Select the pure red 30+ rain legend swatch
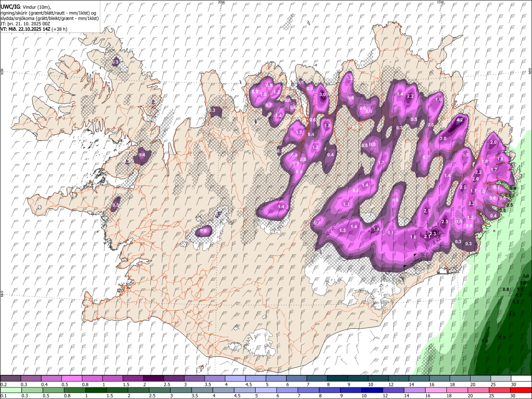 pyautogui.click(x=521, y=390)
